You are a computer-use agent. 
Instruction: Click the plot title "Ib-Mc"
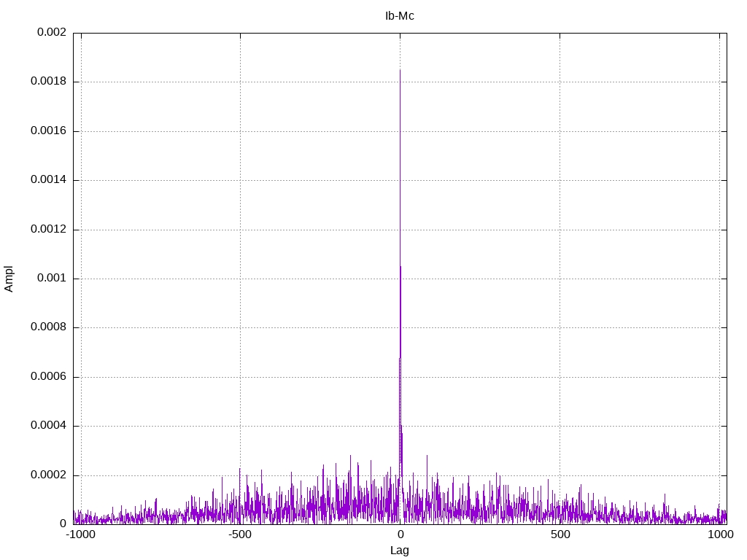tap(399, 16)
